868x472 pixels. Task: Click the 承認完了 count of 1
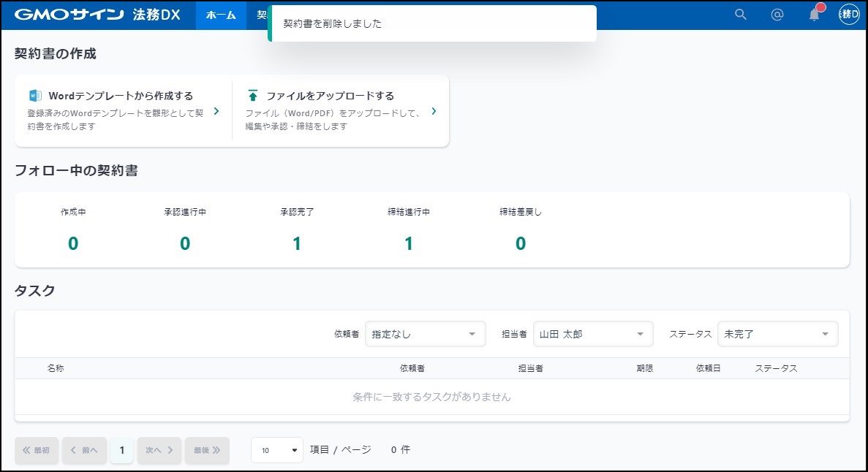coord(297,244)
